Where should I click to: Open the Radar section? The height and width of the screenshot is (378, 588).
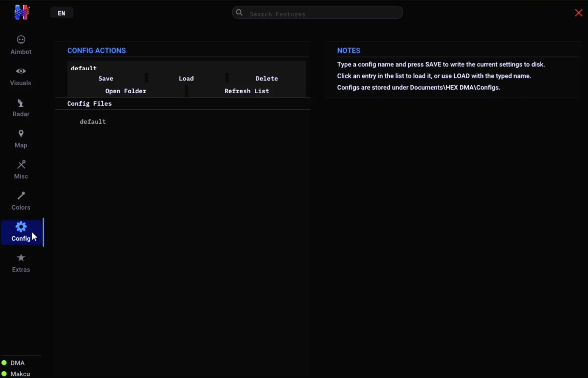(21, 107)
